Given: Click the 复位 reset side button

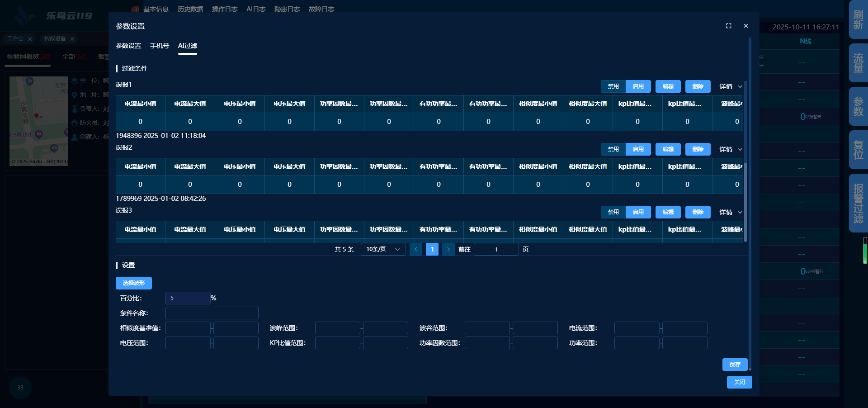Looking at the screenshot, I should point(858,150).
